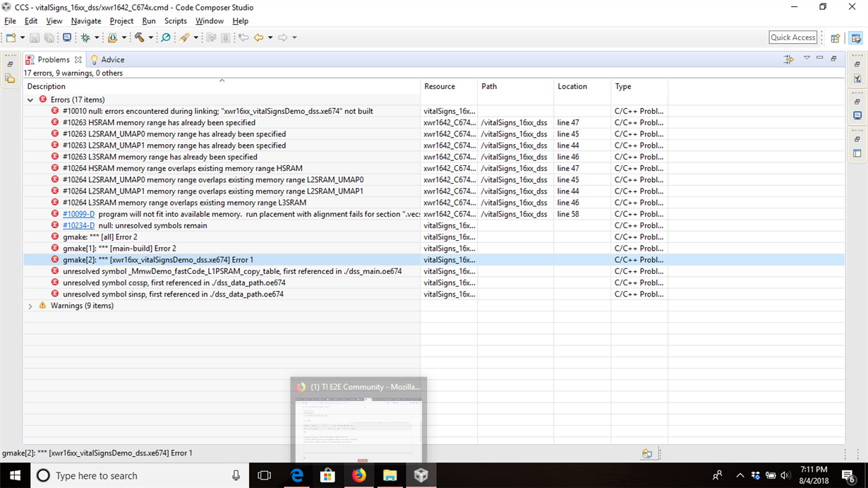This screenshot has height=488, width=868.
Task: Click the Back arrow navigation icon
Action: [259, 37]
